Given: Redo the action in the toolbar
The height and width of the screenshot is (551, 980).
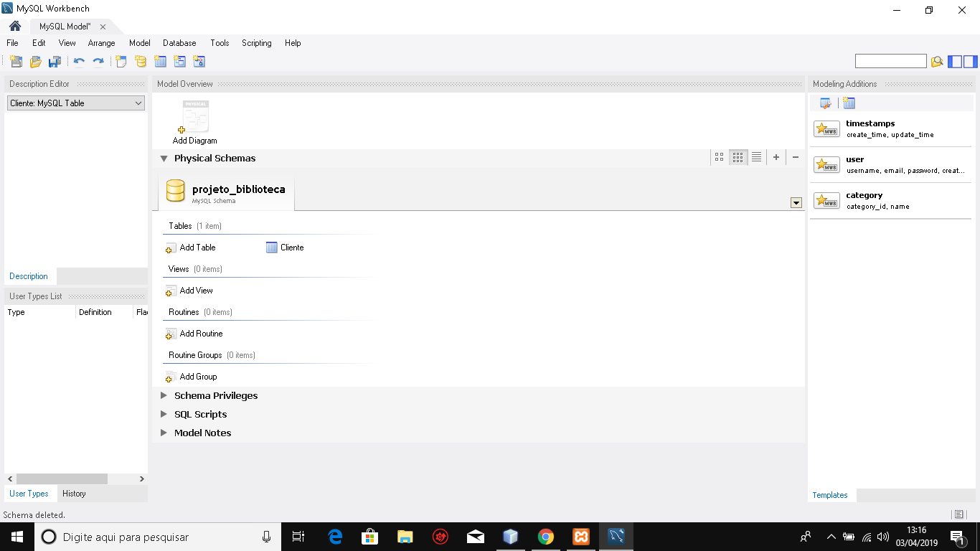Looking at the screenshot, I should pyautogui.click(x=98, y=62).
